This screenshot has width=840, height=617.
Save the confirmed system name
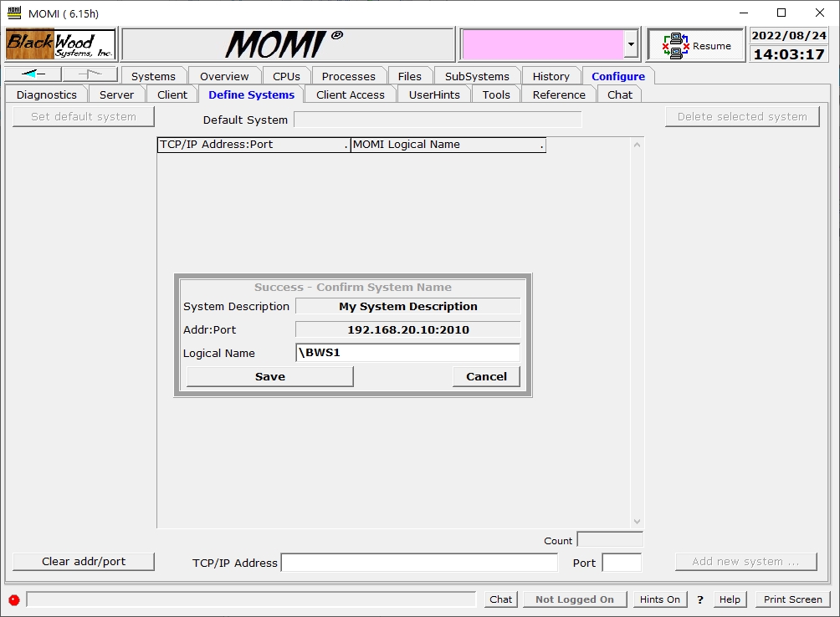click(x=270, y=376)
